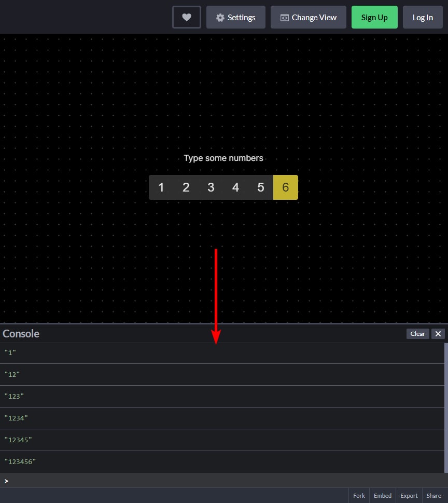Click the Fork button in footer

[359, 496]
